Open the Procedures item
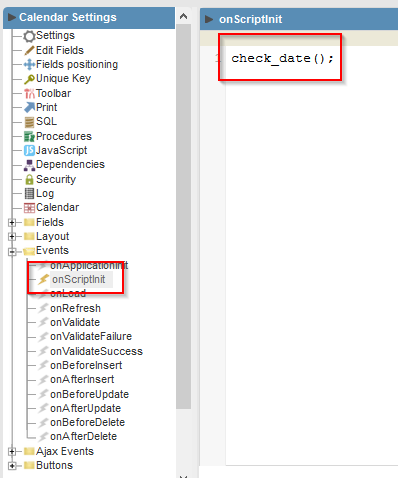This screenshot has height=478, width=398. pyautogui.click(x=64, y=136)
